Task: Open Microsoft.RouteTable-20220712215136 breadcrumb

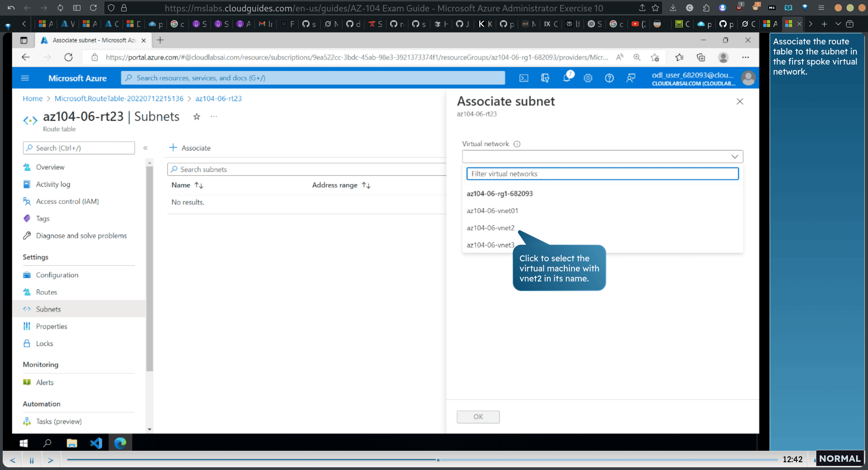Action: pyautogui.click(x=119, y=98)
